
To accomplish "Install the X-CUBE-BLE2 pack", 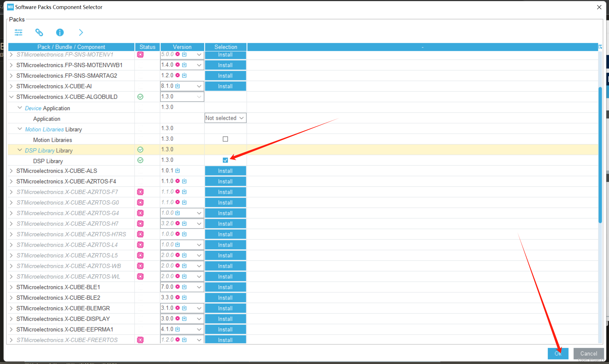I will (x=225, y=298).
